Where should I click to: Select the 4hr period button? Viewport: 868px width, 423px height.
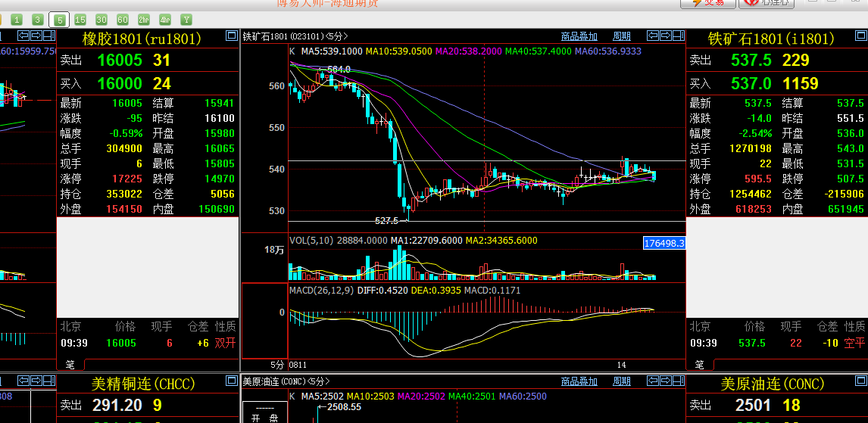point(165,20)
